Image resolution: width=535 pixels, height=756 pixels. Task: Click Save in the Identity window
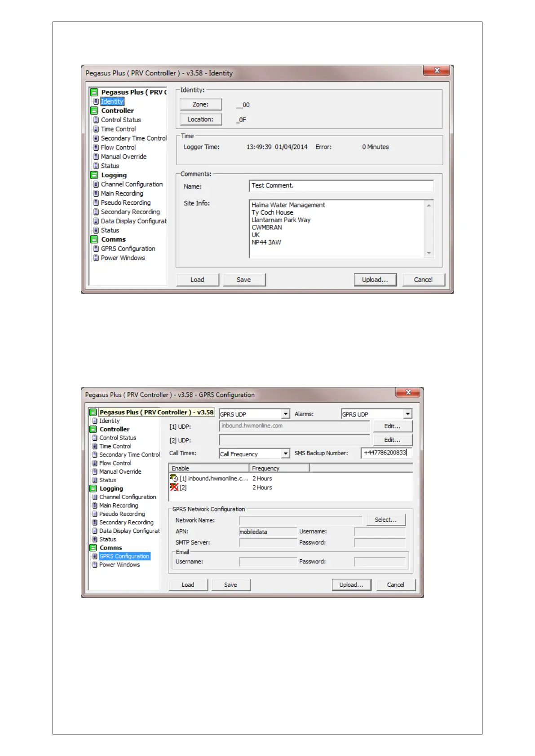244,280
